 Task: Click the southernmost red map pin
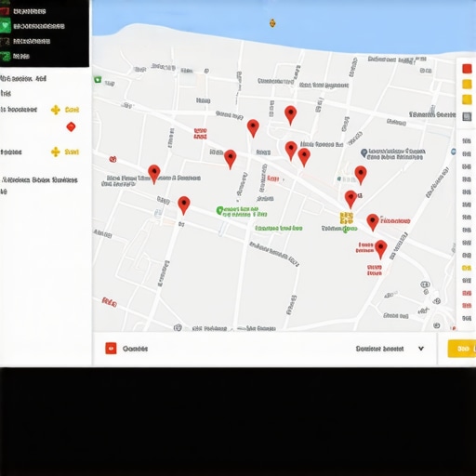tap(380, 249)
